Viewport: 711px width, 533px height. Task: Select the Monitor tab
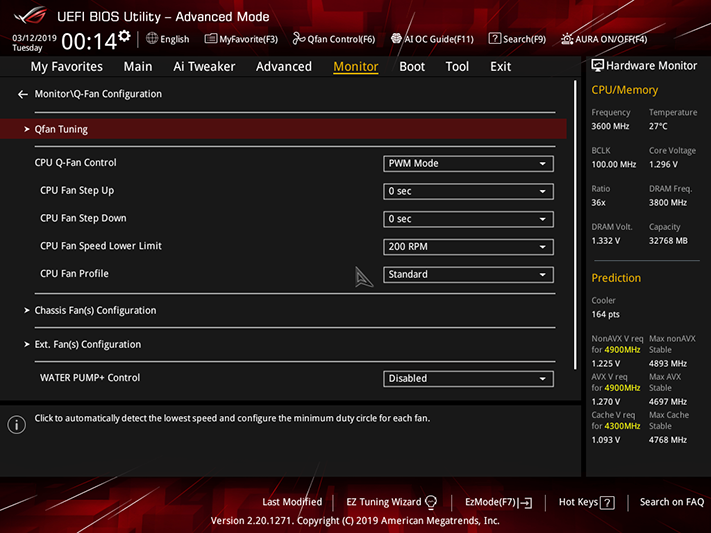coord(356,67)
